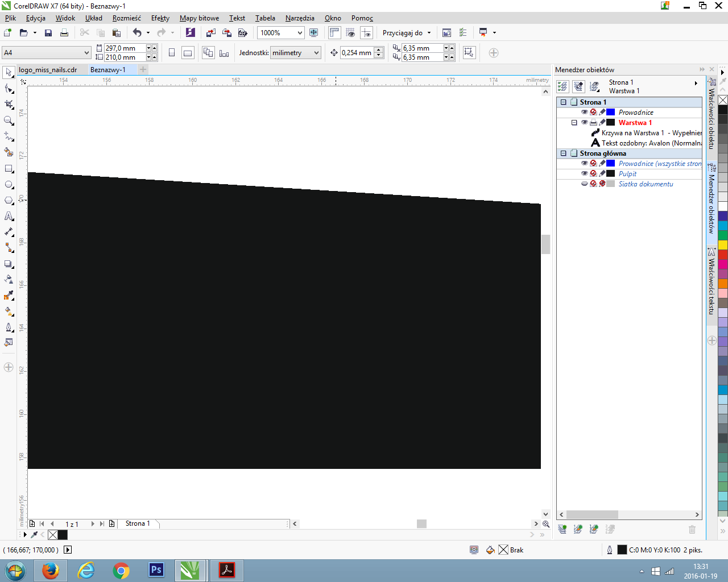Select the Zoom tool in toolbox
This screenshot has width=728, height=582.
9,120
